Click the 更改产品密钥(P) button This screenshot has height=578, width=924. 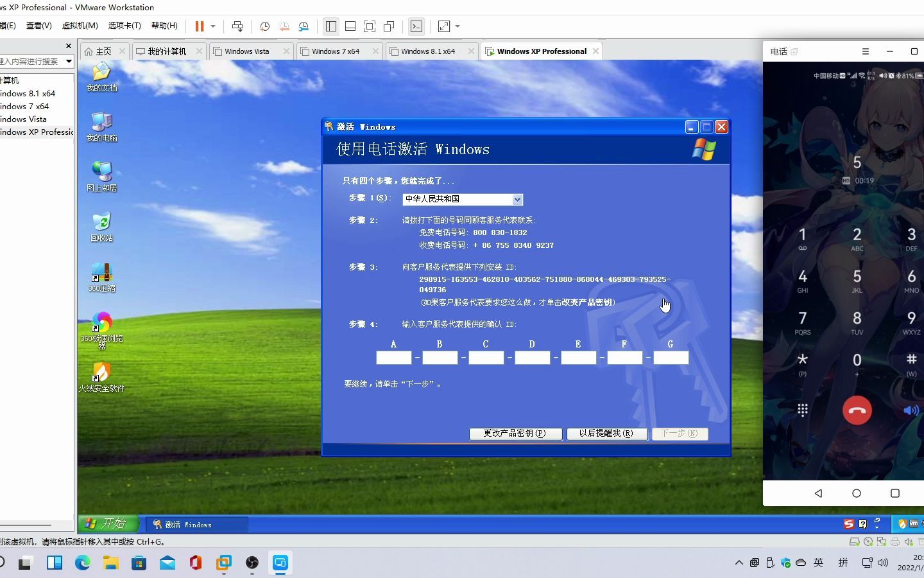pos(515,433)
